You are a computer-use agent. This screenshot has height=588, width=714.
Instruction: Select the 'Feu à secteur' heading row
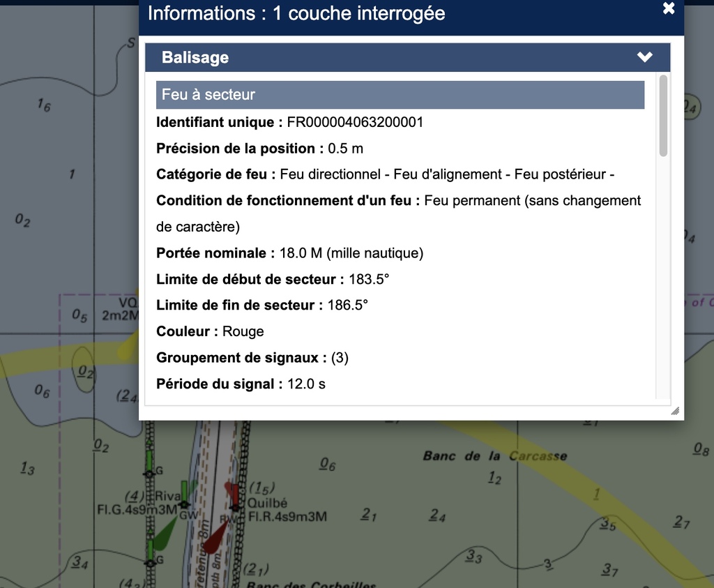click(400, 95)
